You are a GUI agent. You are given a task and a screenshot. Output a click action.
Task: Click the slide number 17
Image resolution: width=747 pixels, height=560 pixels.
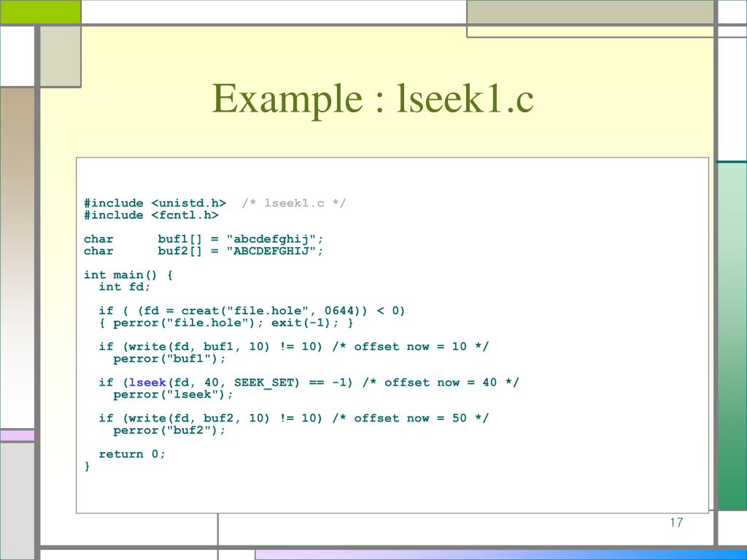click(x=676, y=523)
